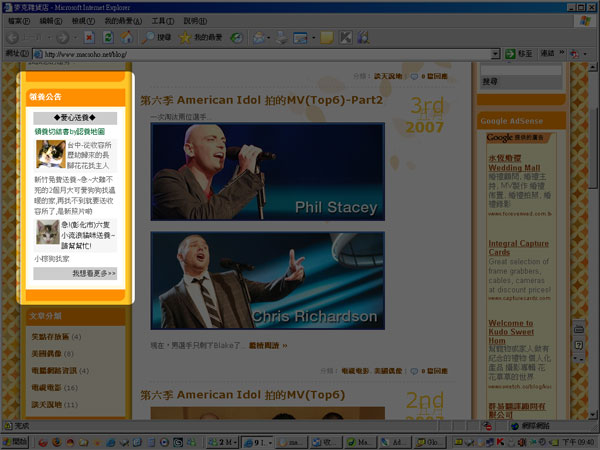Click the tabby kitten adoption thumbnail
Screen dimensions: 600x450
click(48, 232)
